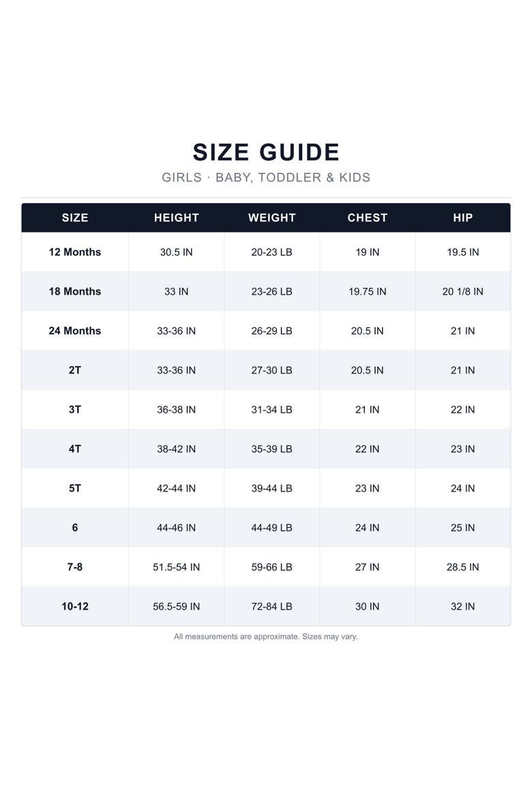
Task: Select the HIP column header
Action: [462, 218]
